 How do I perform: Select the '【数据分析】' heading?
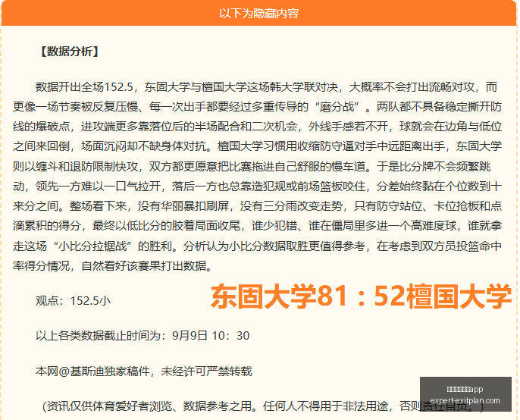click(x=69, y=52)
